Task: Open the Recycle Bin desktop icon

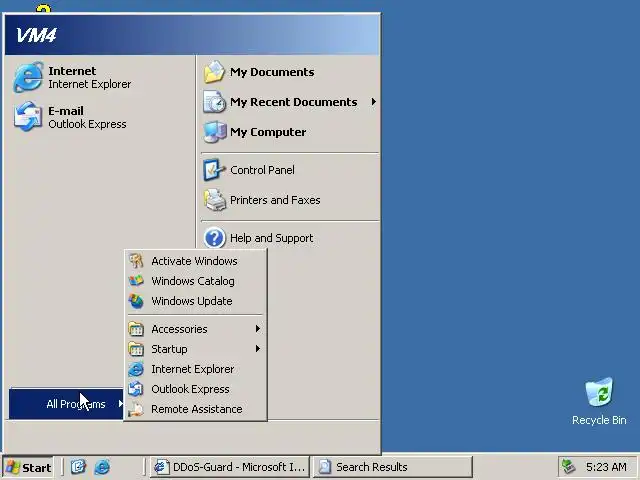Action: 599,392
